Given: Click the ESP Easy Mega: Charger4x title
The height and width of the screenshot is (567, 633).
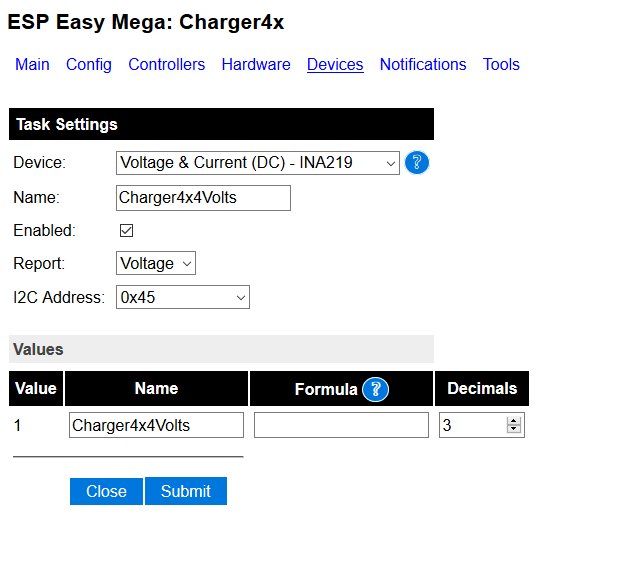Looking at the screenshot, I should (x=146, y=22).
